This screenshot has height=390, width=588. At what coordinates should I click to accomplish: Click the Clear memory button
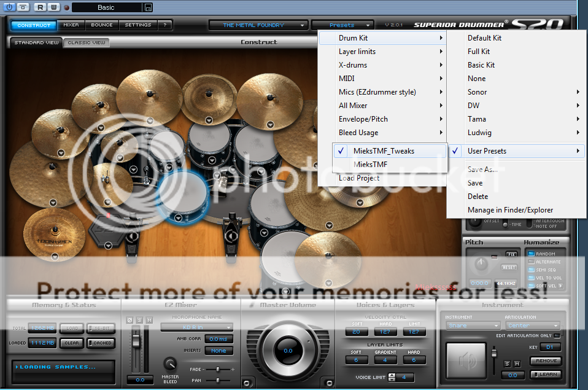pos(72,343)
